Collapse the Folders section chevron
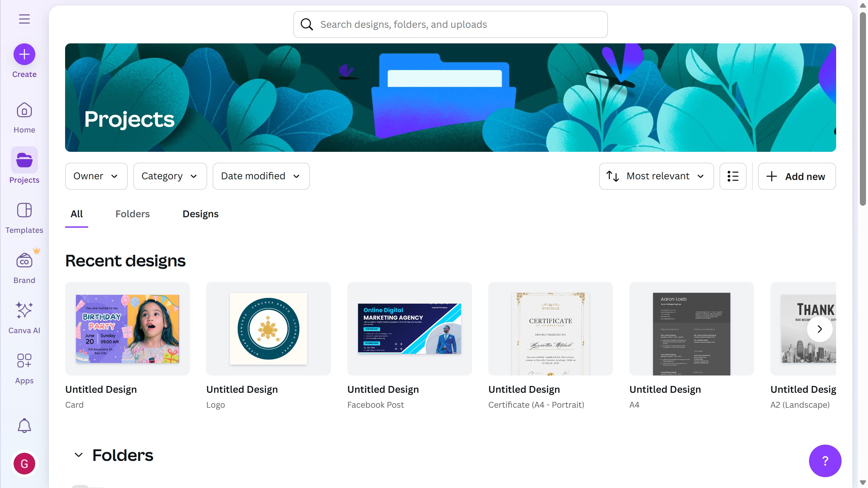The width and height of the screenshot is (868, 488). [x=79, y=455]
